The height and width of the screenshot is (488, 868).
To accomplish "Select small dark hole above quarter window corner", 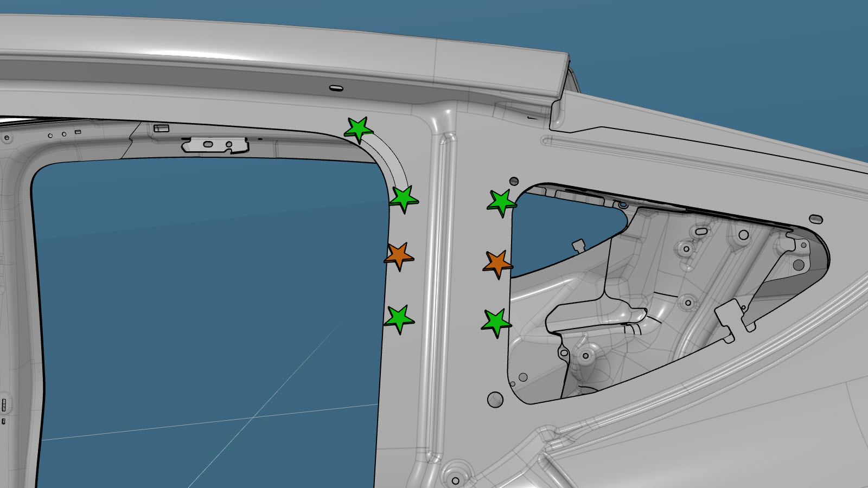I will coord(514,181).
